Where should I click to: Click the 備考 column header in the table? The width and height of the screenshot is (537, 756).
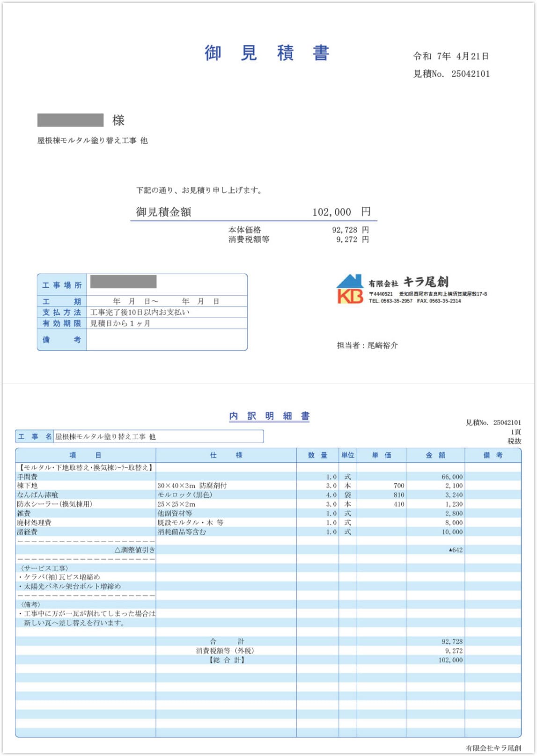tap(493, 455)
